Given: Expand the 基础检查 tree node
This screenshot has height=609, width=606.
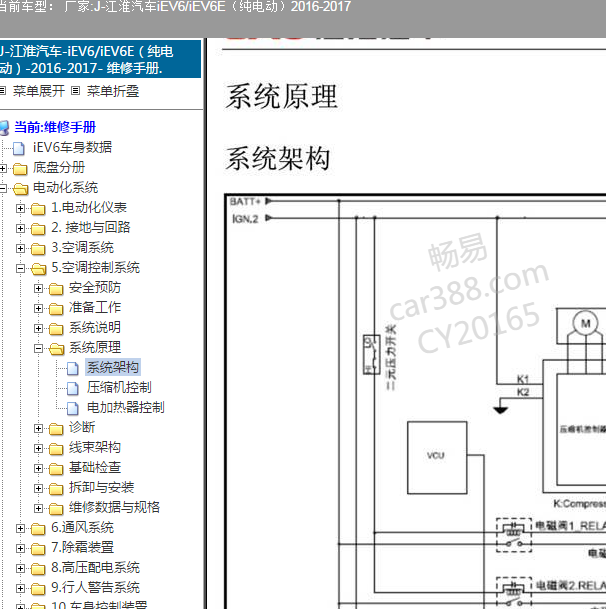Looking at the screenshot, I should [x=38, y=468].
